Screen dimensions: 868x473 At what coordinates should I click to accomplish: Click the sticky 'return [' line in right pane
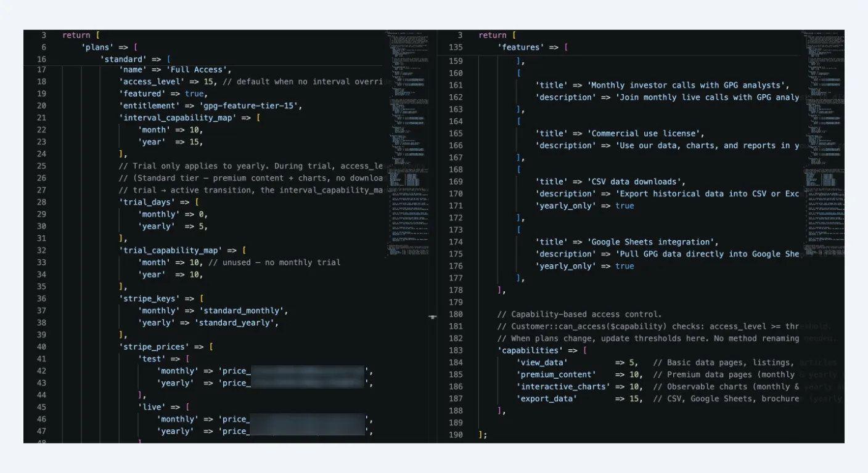click(497, 35)
